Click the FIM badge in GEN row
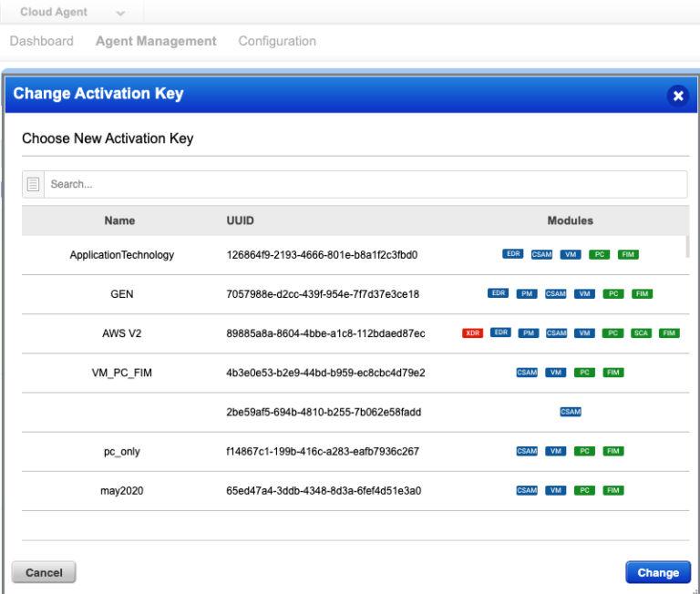This screenshot has height=594, width=700. click(642, 293)
